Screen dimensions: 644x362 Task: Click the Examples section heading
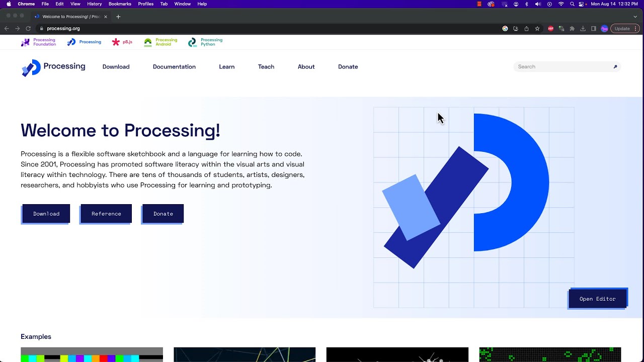(36, 336)
